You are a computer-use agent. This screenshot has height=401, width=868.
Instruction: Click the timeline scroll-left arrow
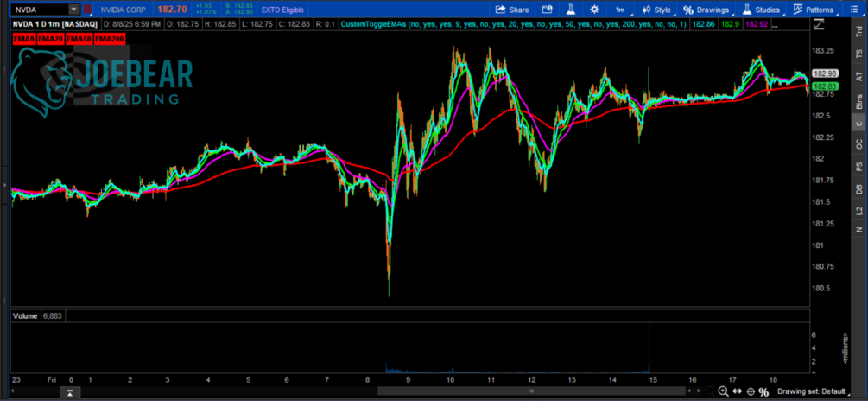(x=15, y=391)
